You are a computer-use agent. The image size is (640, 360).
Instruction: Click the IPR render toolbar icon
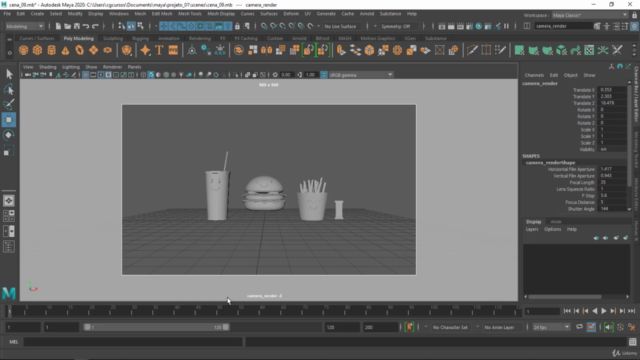tap(460, 26)
